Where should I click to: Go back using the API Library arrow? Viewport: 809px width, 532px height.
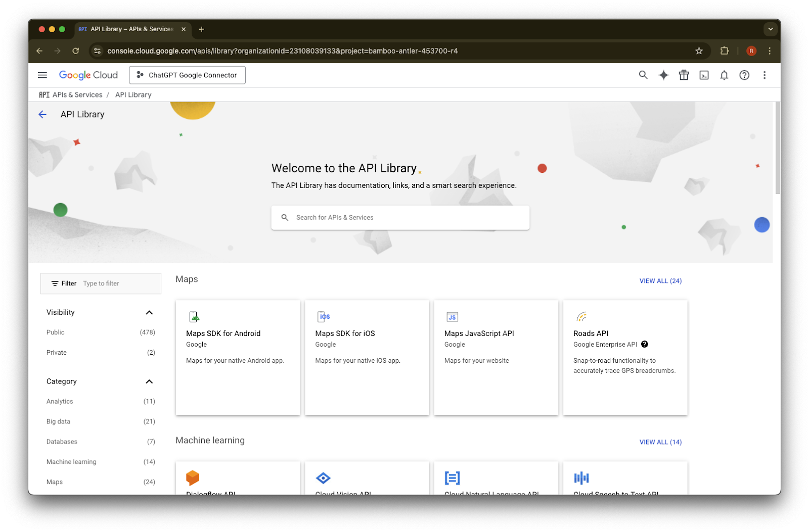tap(42, 115)
